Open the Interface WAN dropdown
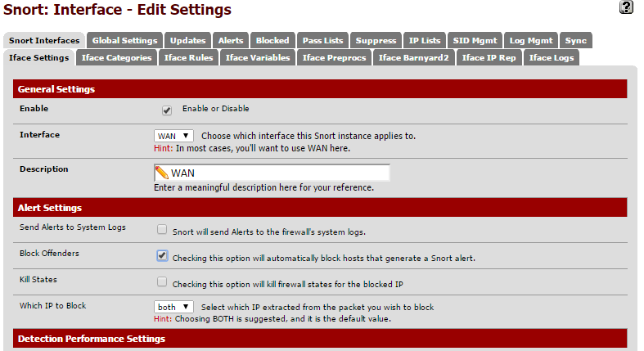Image resolution: width=644 pixels, height=351 pixels. pyautogui.click(x=173, y=136)
